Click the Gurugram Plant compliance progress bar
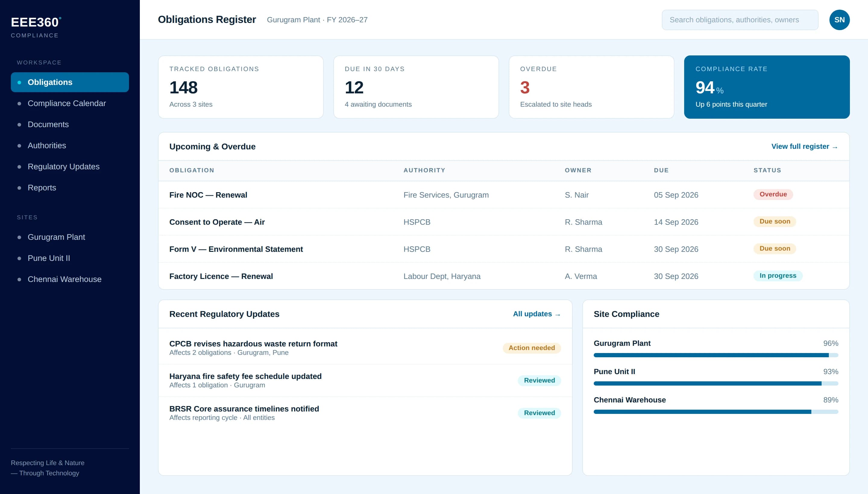This screenshot has height=494, width=868. (715, 355)
